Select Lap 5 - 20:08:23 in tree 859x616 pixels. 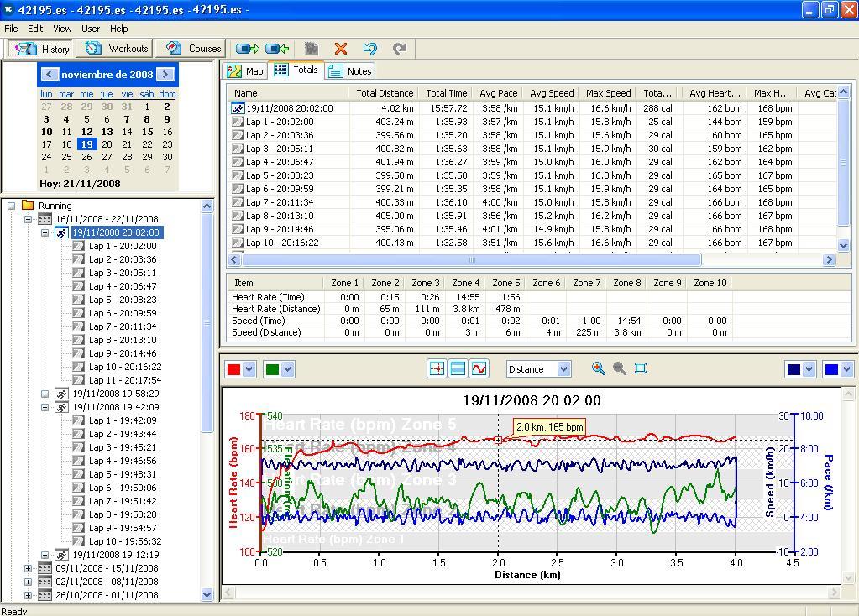(123, 300)
